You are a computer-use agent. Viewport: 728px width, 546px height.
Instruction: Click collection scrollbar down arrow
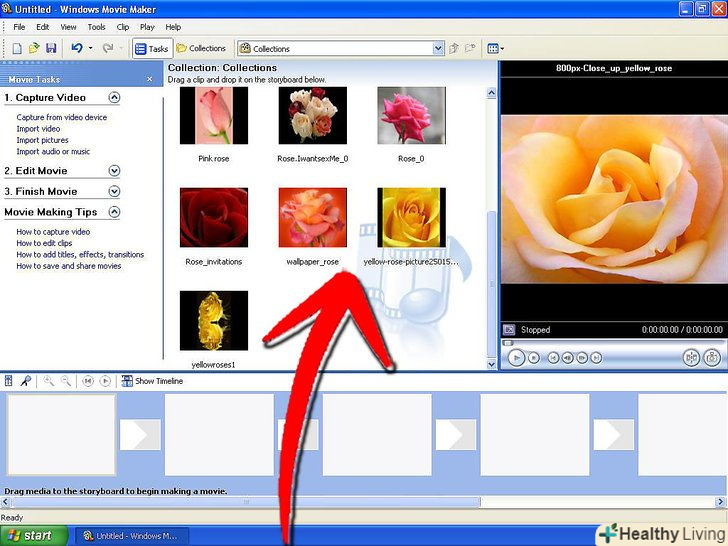click(x=491, y=364)
